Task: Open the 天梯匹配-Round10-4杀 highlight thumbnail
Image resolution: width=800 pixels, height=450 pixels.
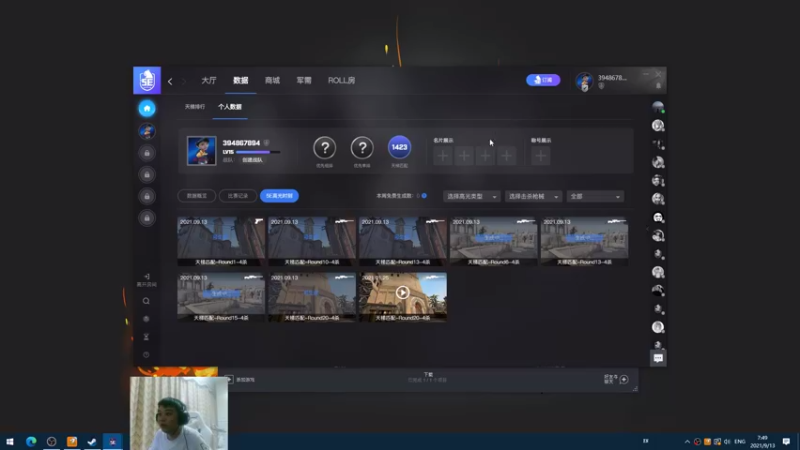Action: click(312, 241)
